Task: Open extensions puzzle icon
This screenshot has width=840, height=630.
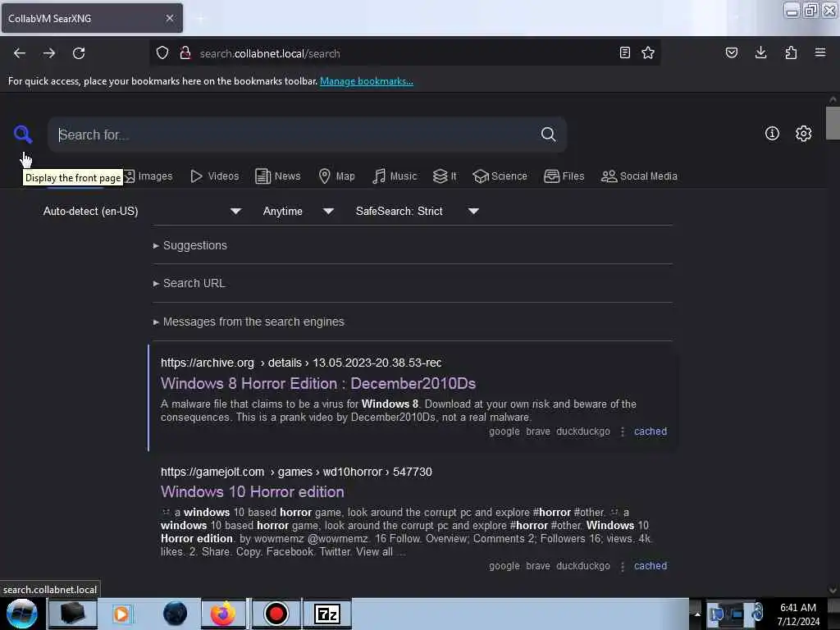Action: coord(791,52)
